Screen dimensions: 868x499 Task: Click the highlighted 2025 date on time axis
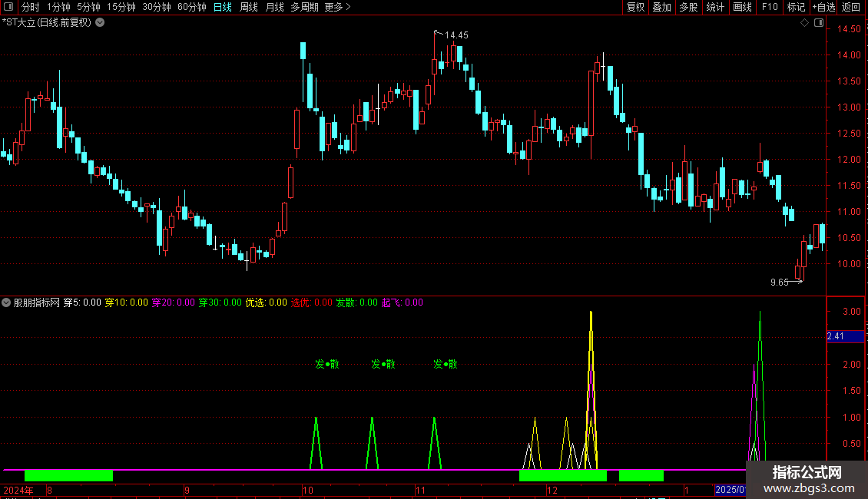(x=731, y=490)
